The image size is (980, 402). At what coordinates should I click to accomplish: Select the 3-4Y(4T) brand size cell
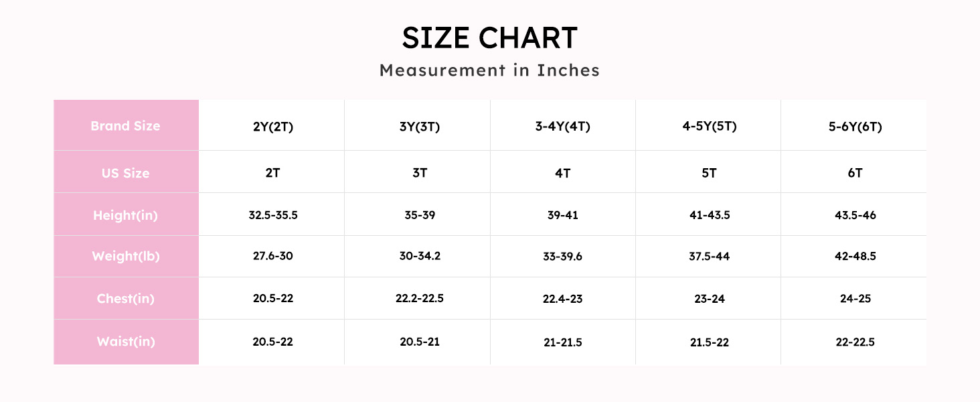point(563,127)
